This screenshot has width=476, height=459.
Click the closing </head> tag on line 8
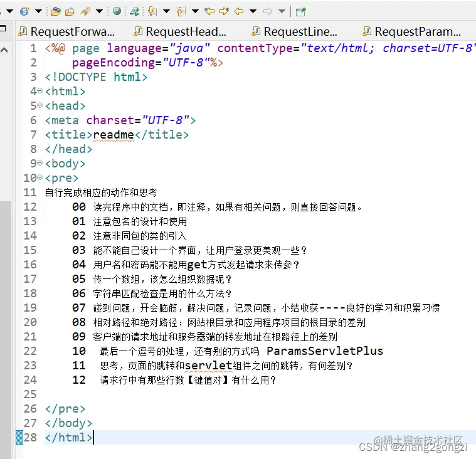click(68, 149)
